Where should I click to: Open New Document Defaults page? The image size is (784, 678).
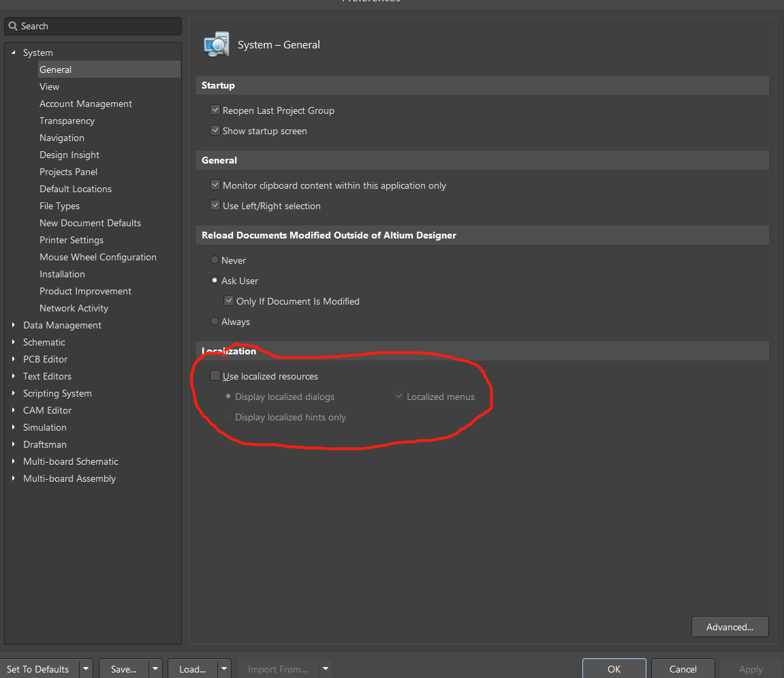(x=90, y=223)
